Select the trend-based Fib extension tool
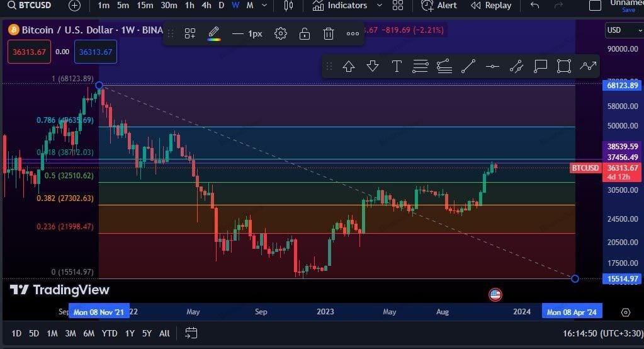This screenshot has height=349, width=644. click(444, 66)
